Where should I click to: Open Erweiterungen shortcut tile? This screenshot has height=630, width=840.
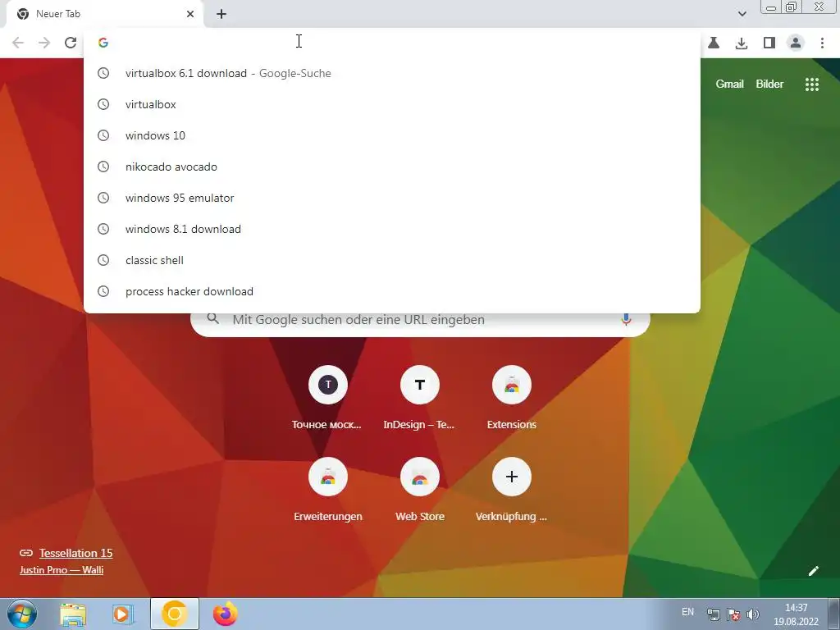[328, 490]
